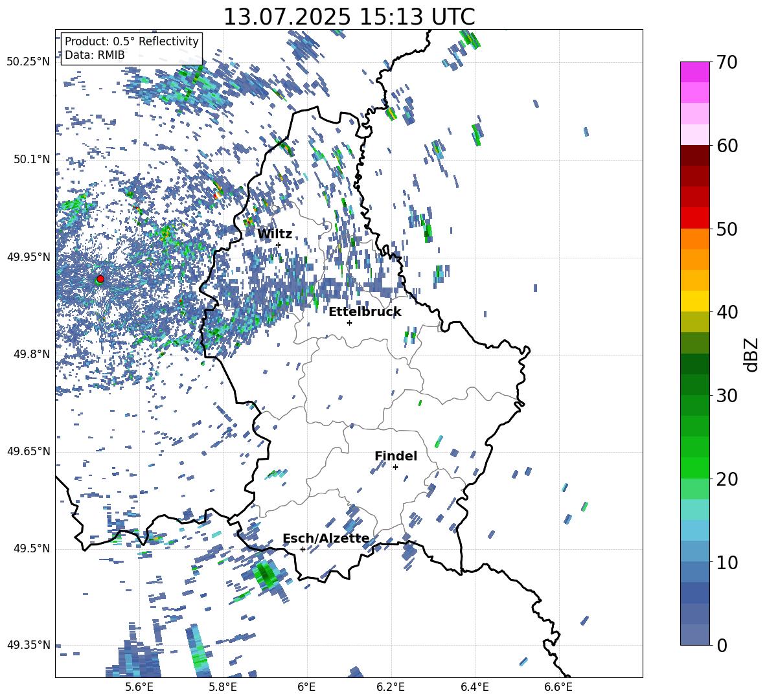Click the Esch/Alzette station cross marker
The image size is (767, 700).
pyautogui.click(x=303, y=549)
